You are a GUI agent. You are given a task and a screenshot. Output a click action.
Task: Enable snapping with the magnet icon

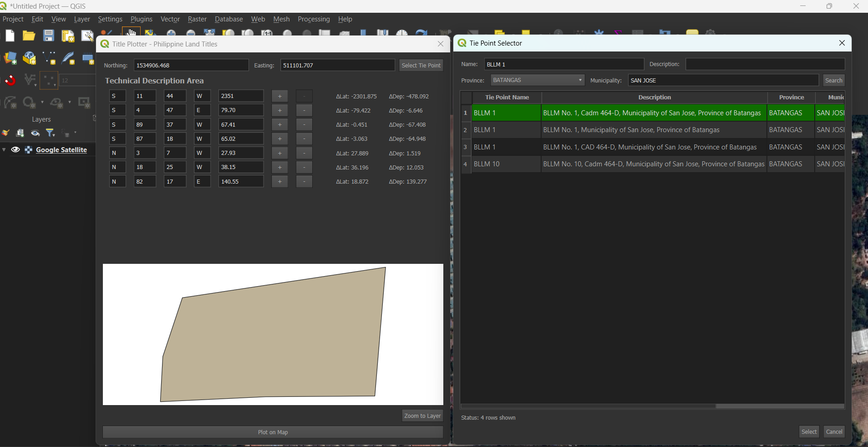point(10,81)
